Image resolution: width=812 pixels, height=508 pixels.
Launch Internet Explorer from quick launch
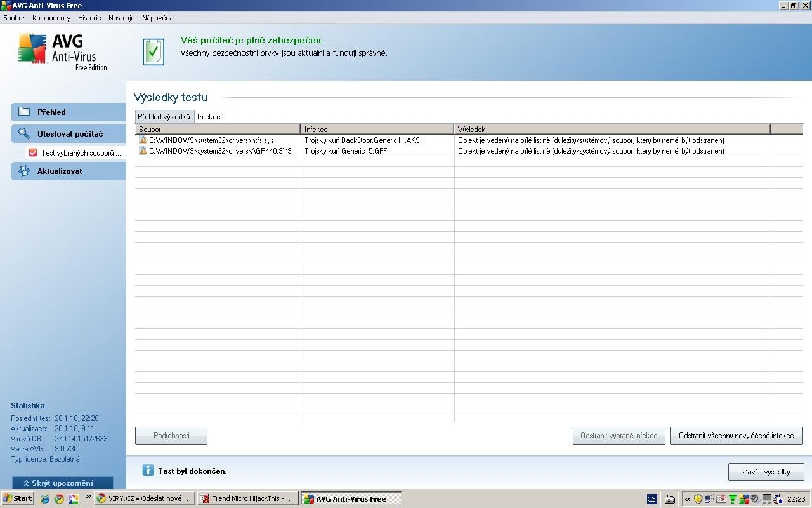(45, 498)
